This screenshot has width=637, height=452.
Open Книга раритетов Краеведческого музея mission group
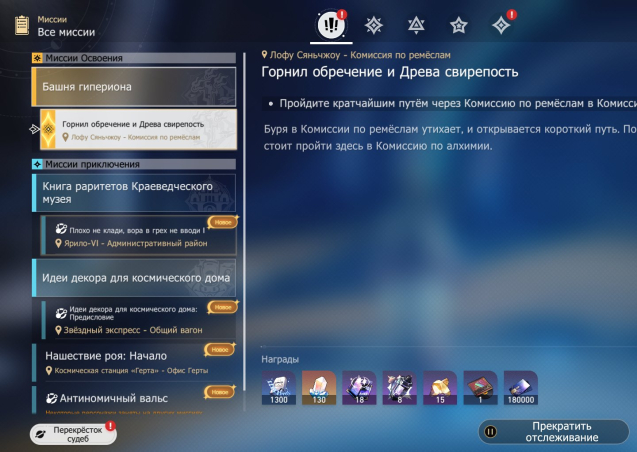[134, 192]
